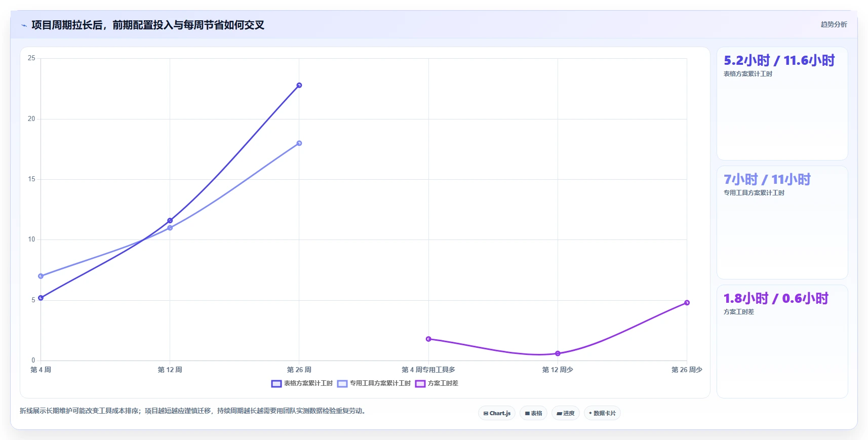
Task: Click the y-axis value 25
Action: (31, 58)
